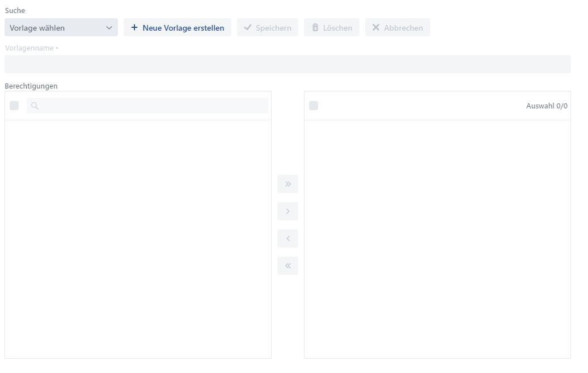Move all permissions left with double-arrow
Image resolution: width=588 pixels, height=373 pixels.
pos(287,266)
